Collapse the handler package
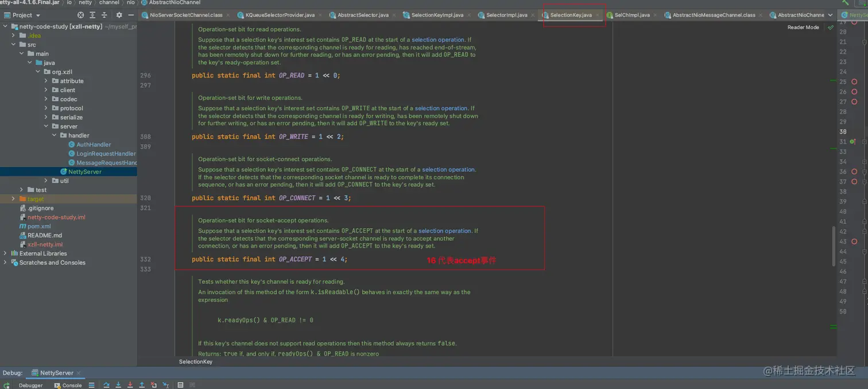 [54, 136]
